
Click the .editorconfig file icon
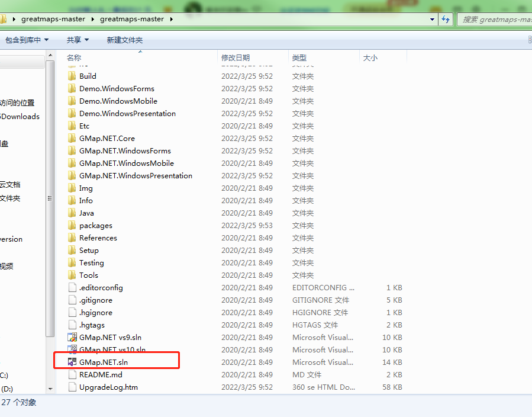tap(72, 288)
